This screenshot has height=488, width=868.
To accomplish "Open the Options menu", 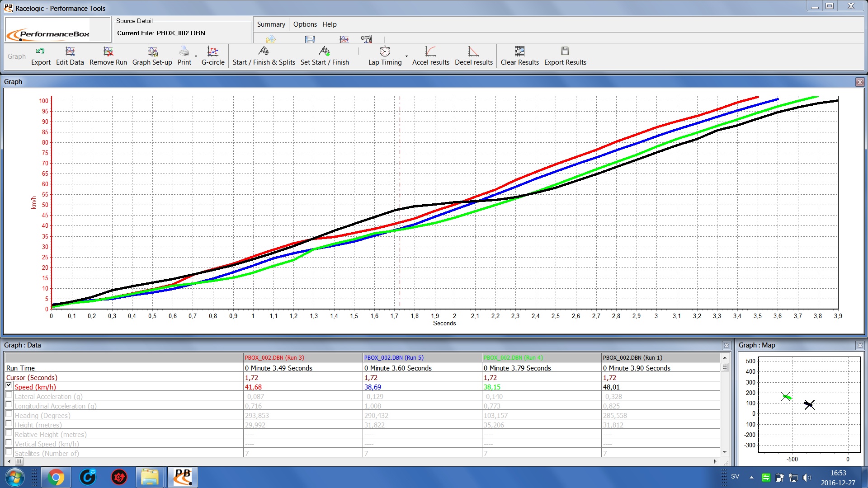I will pos(305,24).
